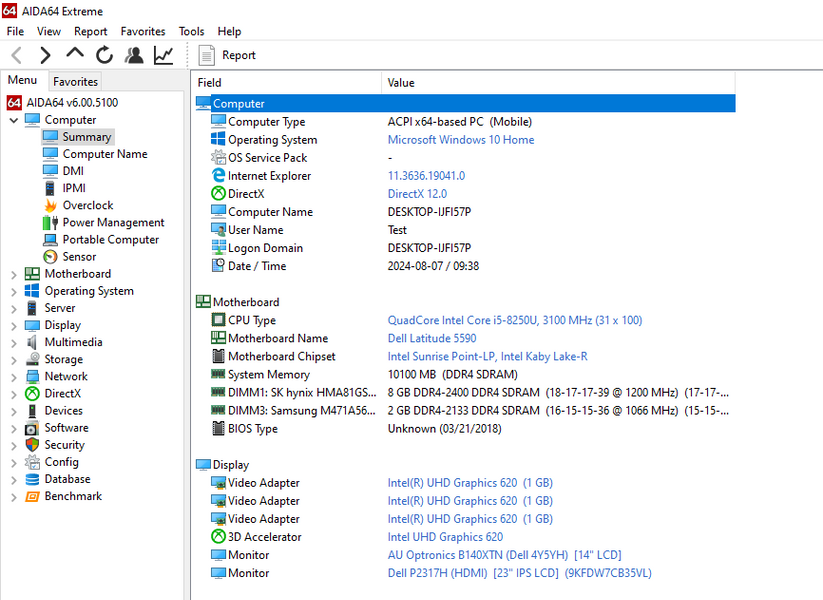
Task: Click the Multimedia speaker icon
Action: [32, 342]
